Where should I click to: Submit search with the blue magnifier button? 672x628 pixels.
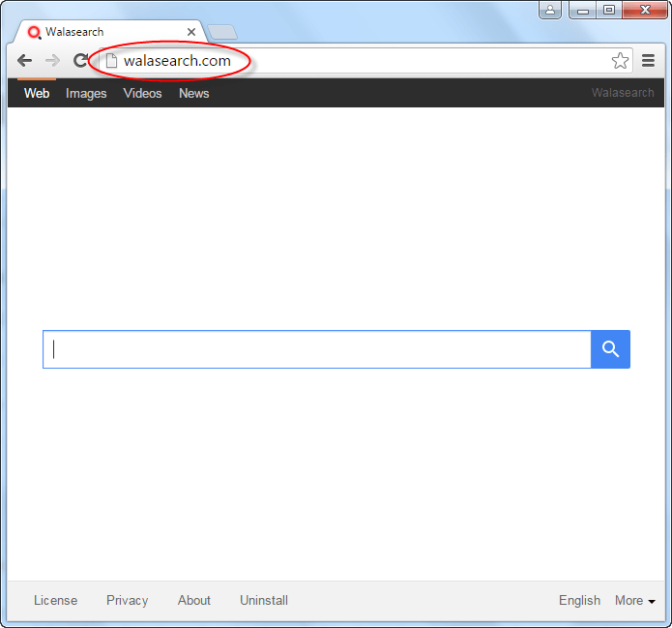coord(610,349)
